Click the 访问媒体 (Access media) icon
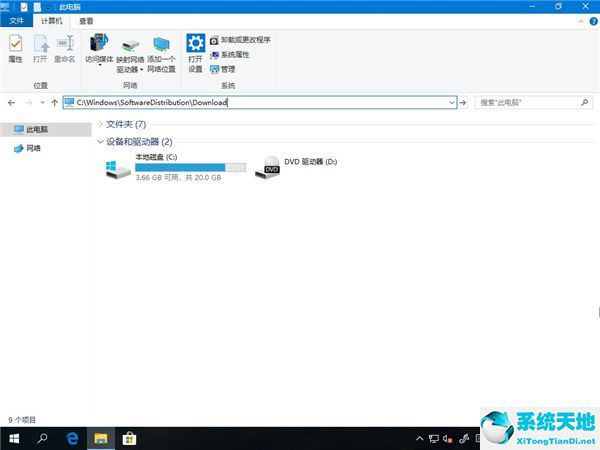The image size is (600, 450). 98,50
